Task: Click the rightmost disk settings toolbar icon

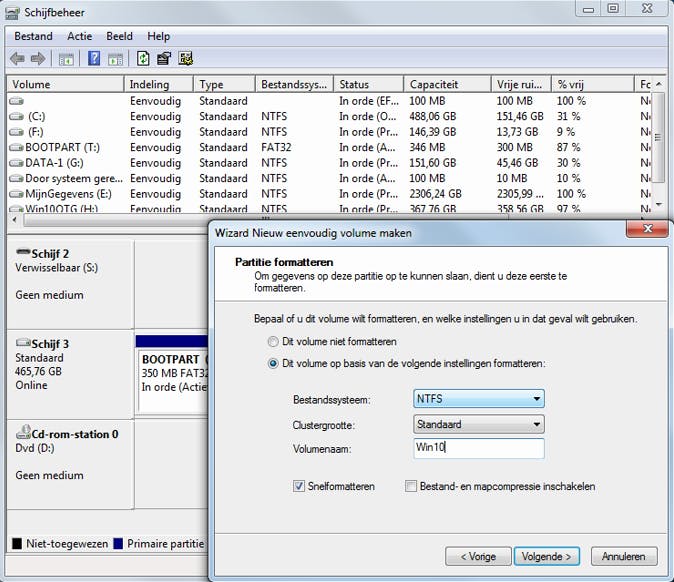Action: pos(186,58)
